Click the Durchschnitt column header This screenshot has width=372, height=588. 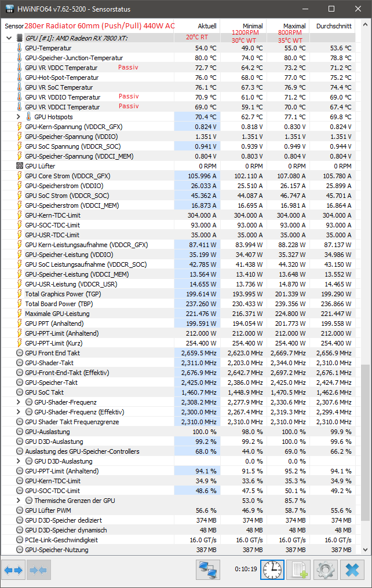click(332, 26)
